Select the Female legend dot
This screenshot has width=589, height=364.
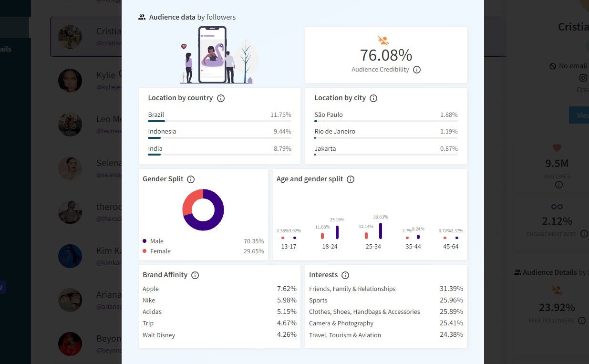point(145,251)
